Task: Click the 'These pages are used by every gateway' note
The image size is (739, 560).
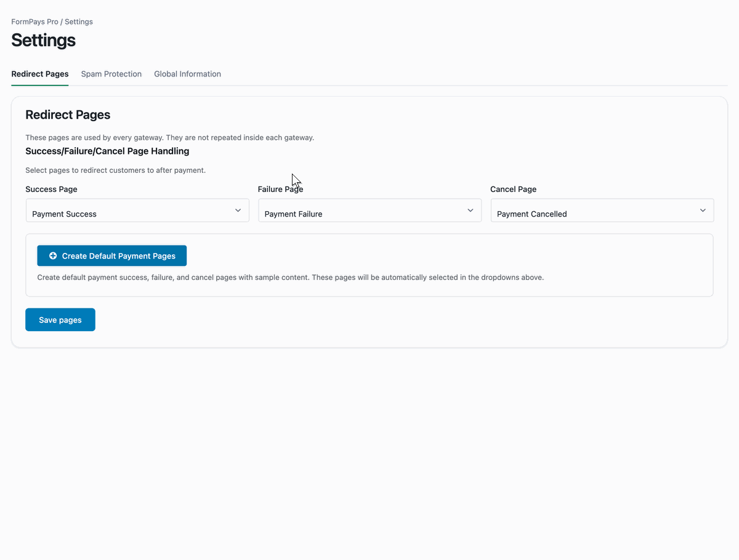Action: [170, 138]
